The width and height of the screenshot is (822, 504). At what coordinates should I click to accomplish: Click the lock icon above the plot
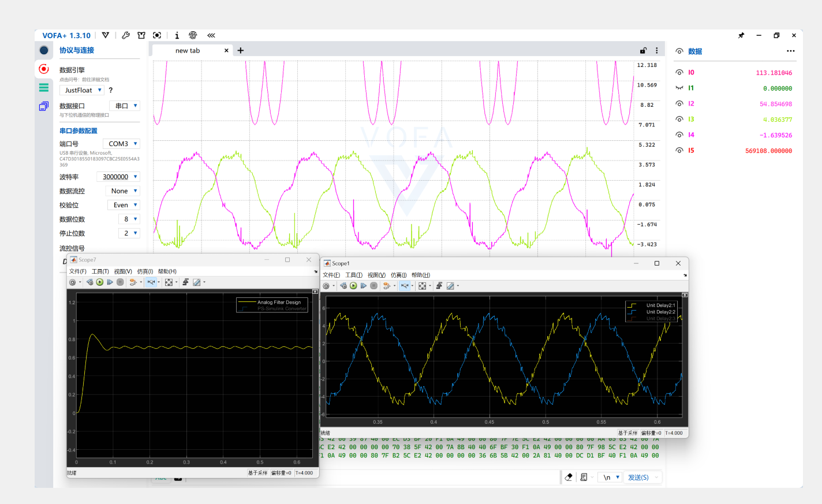(643, 51)
